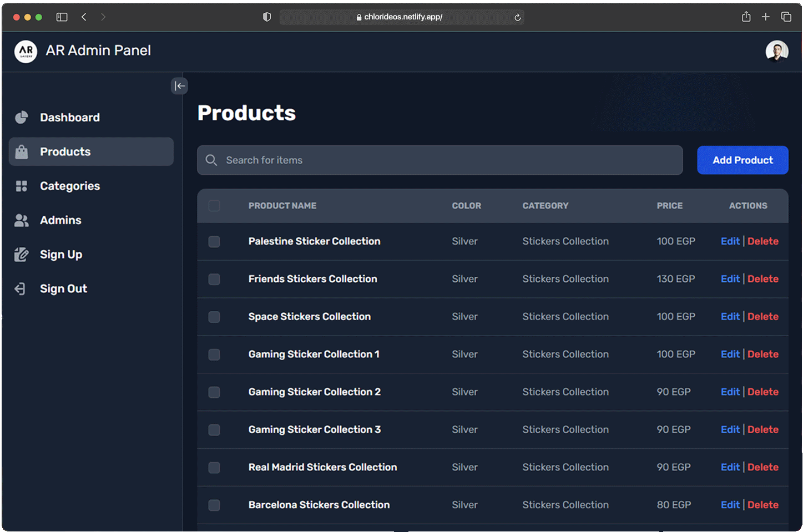Delete Gaming Sticker Collection 2
This screenshot has height=532, width=803.
[763, 392]
